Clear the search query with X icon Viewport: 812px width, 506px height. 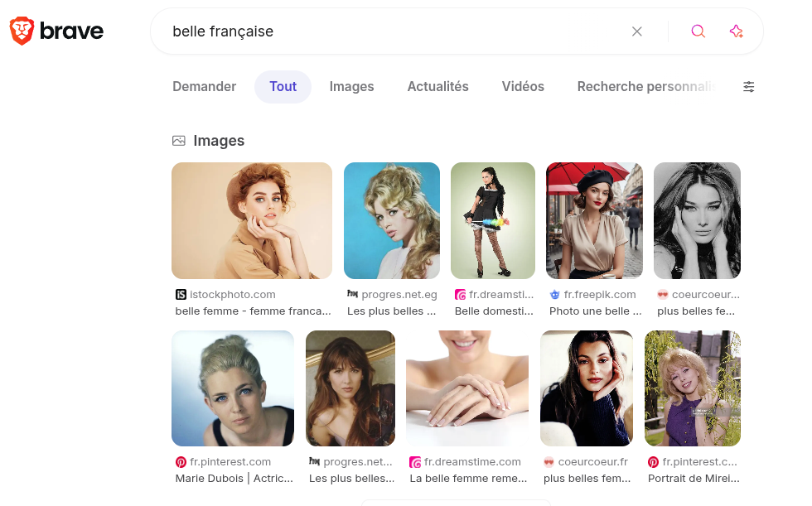coord(636,31)
